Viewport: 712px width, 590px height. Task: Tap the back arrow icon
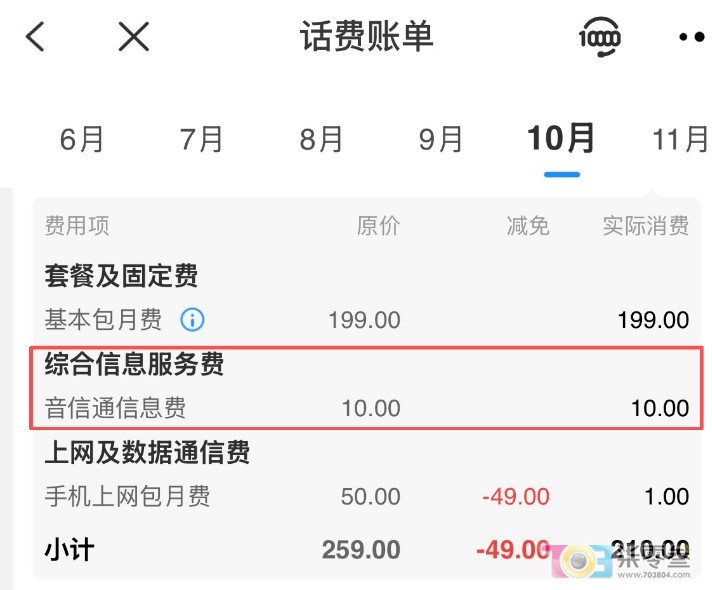(36, 37)
